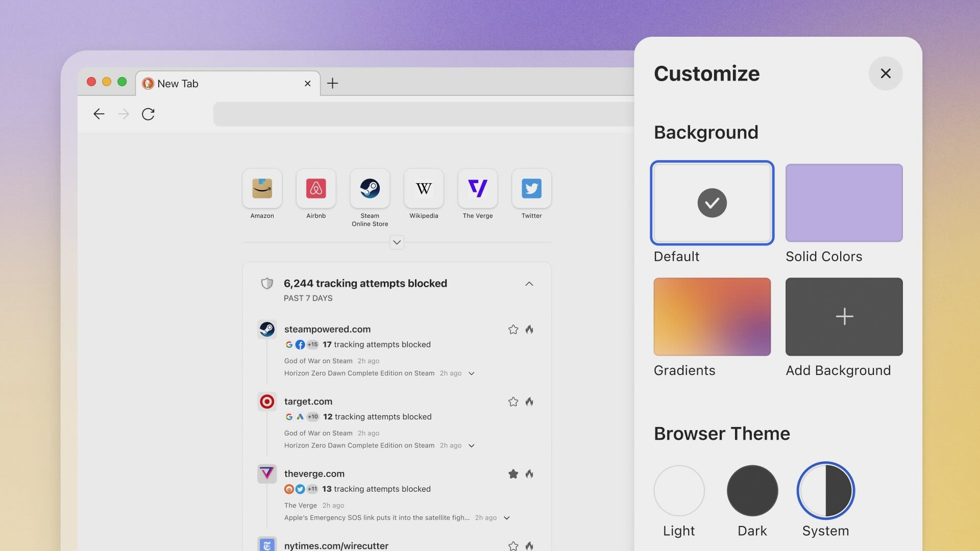Select the Gradients background option

click(712, 316)
